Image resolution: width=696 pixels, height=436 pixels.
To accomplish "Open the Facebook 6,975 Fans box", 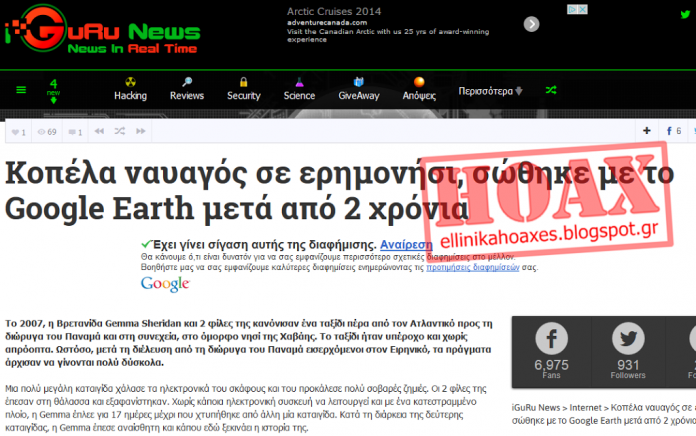I will (551, 351).
